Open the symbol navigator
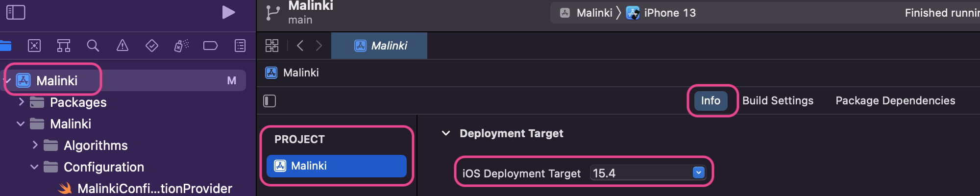The image size is (980, 196). [x=64, y=46]
